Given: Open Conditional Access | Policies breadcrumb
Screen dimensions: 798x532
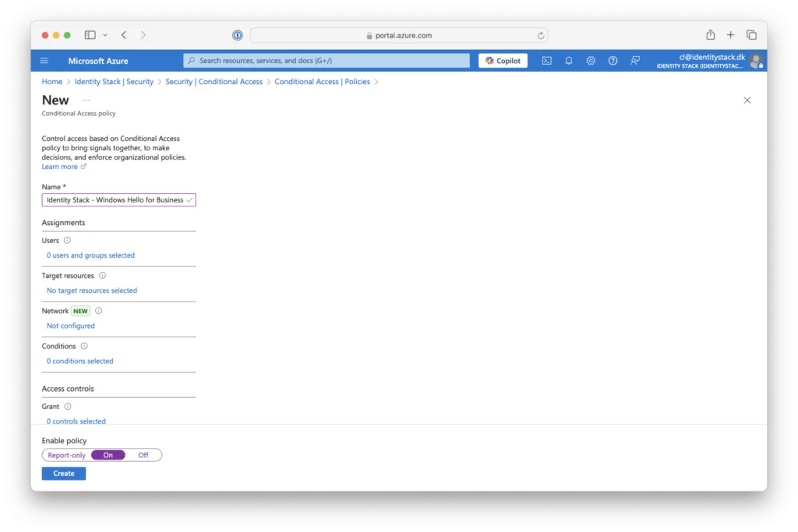Looking at the screenshot, I should [322, 81].
